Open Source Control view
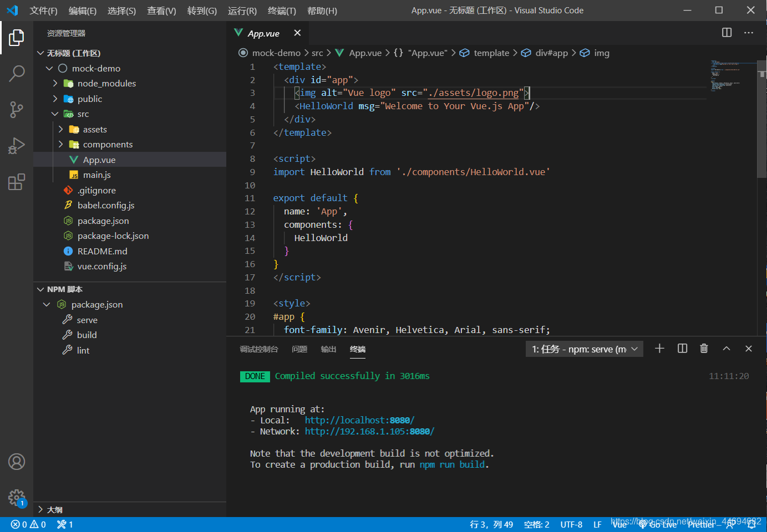The height and width of the screenshot is (532, 767). pyautogui.click(x=17, y=109)
